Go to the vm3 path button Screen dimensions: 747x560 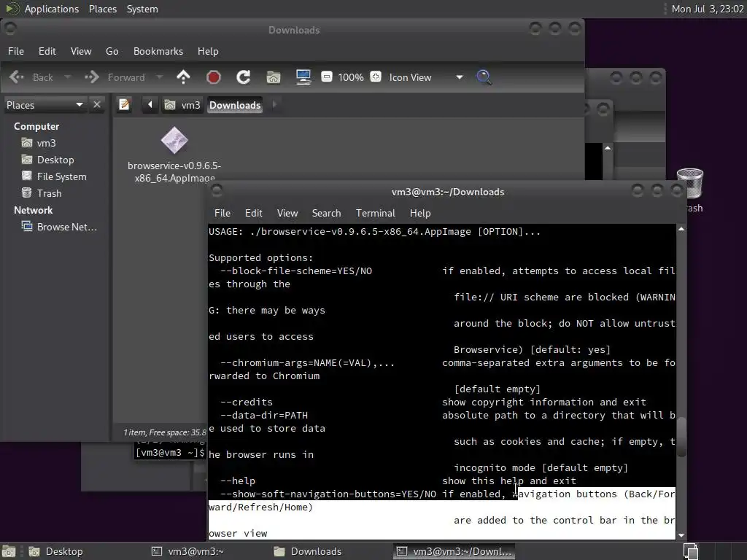(183, 105)
